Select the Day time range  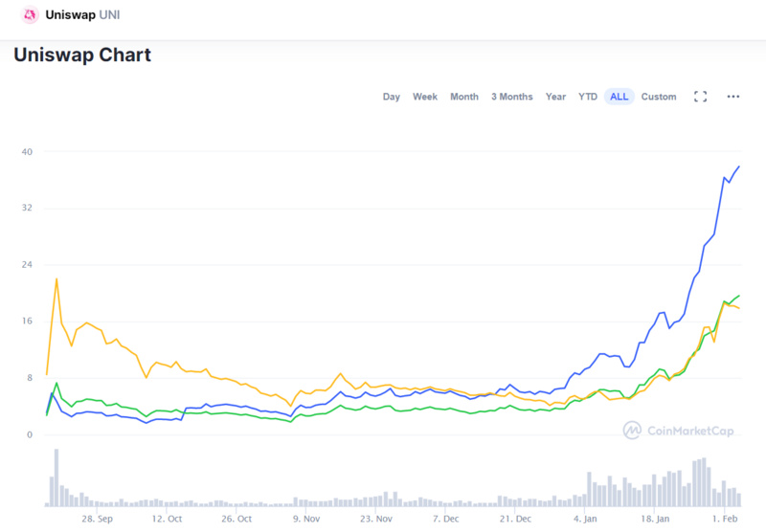click(392, 97)
